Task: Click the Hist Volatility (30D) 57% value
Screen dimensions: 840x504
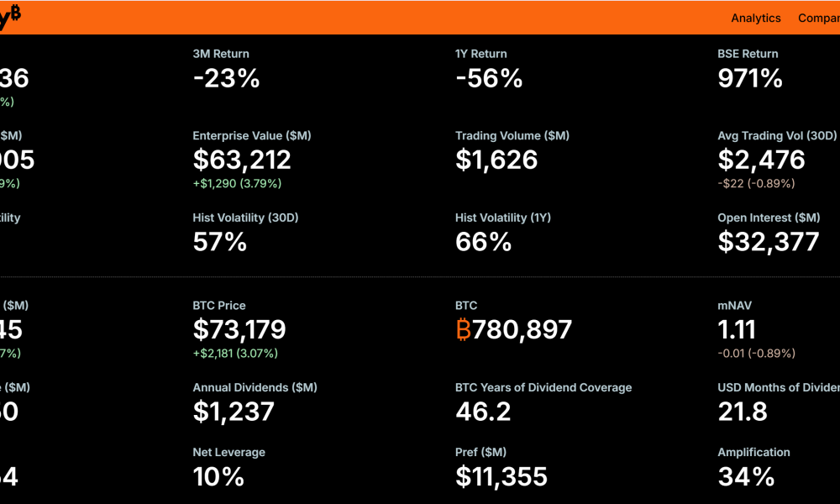Action: [220, 242]
